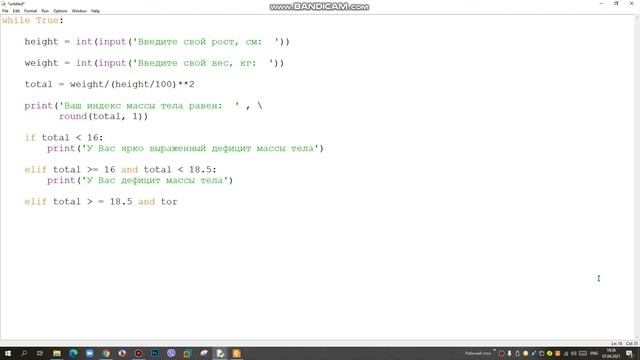This screenshot has width=640, height=360.
Task: Open the File menu
Action: click(x=5, y=11)
